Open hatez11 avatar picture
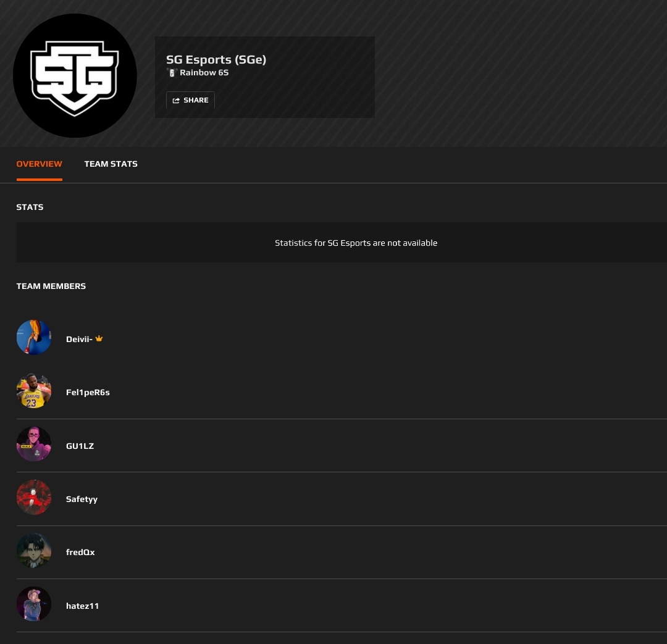Viewport: 667px width, 644px height. [x=34, y=604]
